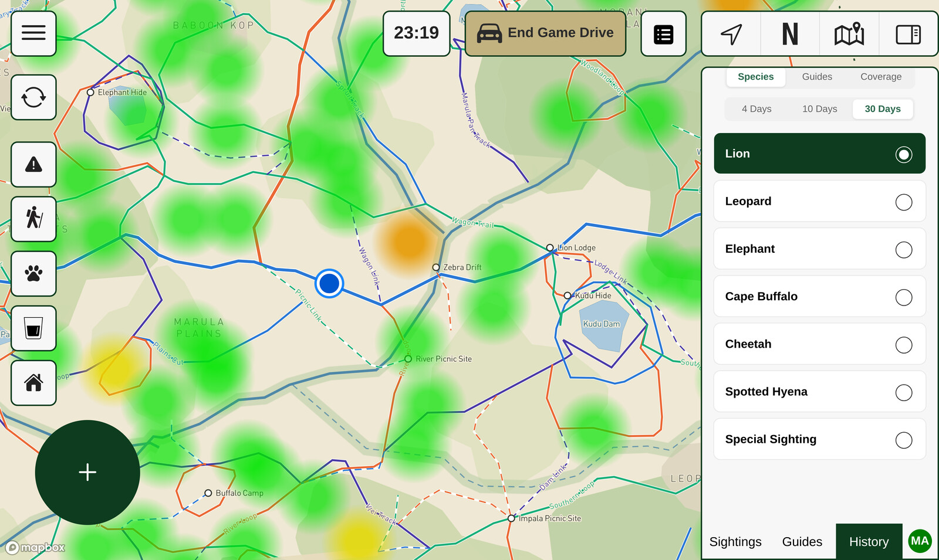Choose the 30 Days range
The height and width of the screenshot is (560, 939).
pyautogui.click(x=883, y=109)
